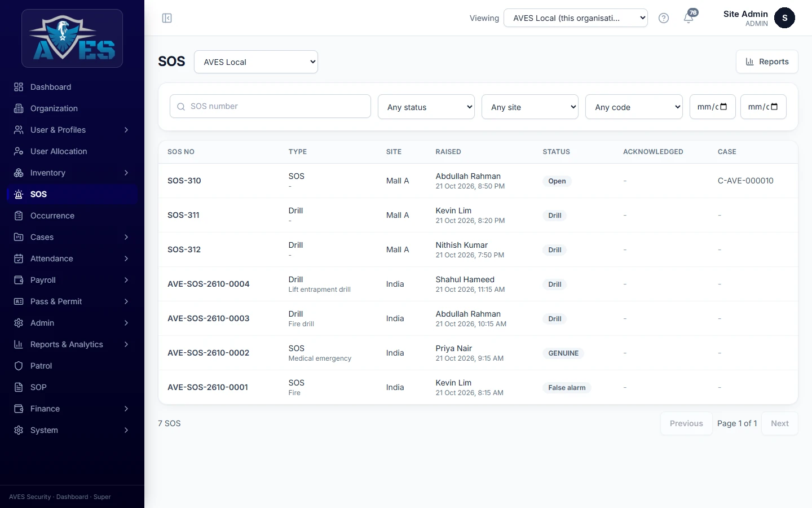
Task: Click the Organization building icon
Action: tap(19, 108)
